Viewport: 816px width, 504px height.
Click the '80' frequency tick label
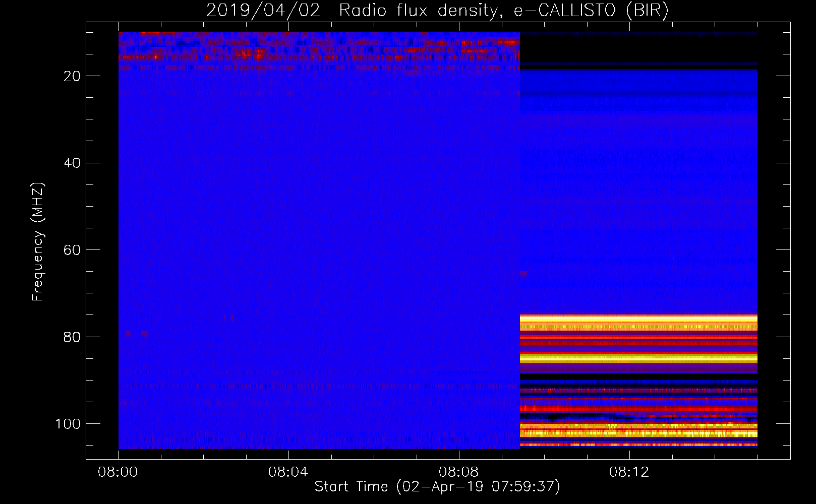[x=73, y=337]
